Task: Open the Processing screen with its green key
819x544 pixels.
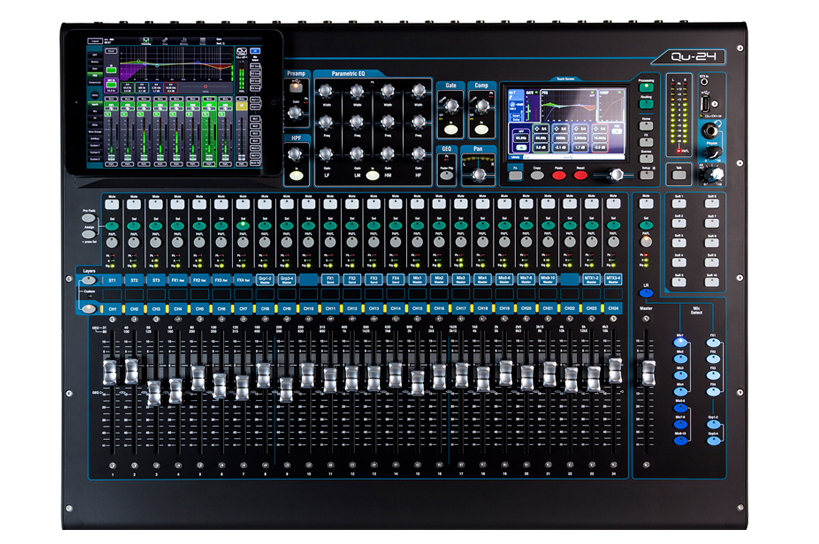Action: (x=646, y=88)
